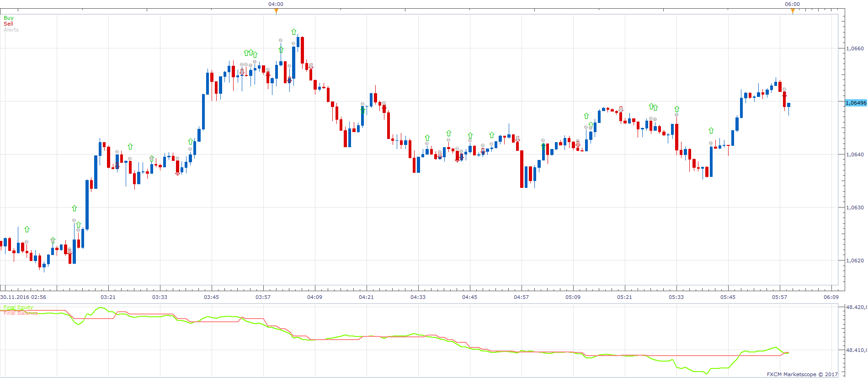Click the 03:45 time axis label
Screen dimensions: 868x378
tap(212, 297)
